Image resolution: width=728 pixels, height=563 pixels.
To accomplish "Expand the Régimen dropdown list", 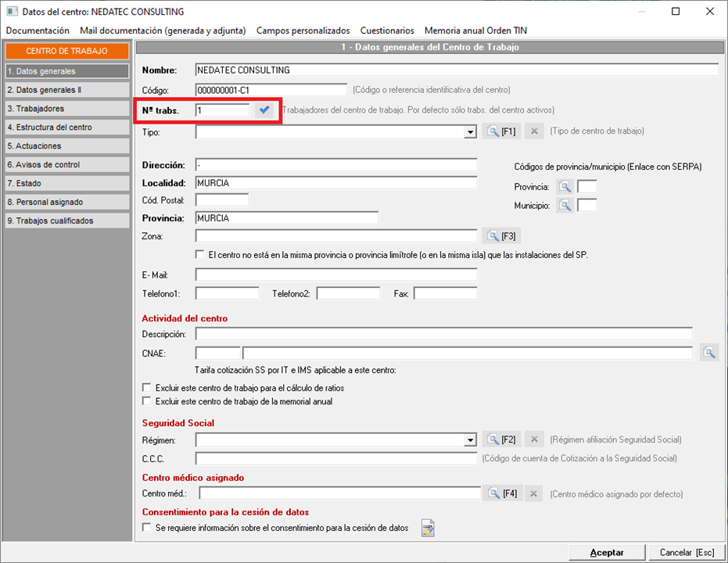I will click(x=470, y=440).
